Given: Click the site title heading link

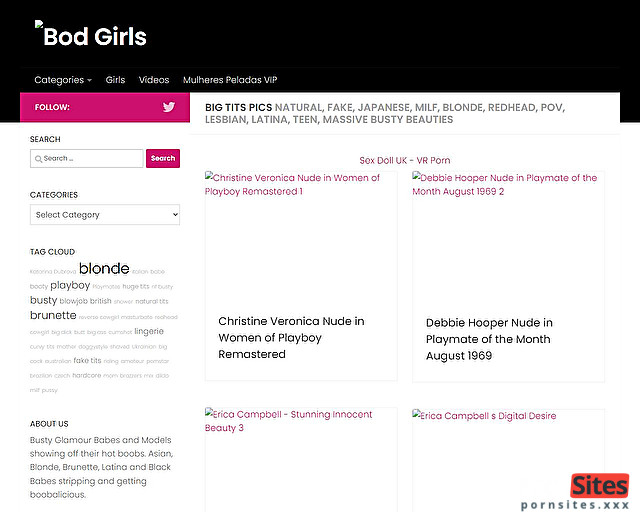Looking at the screenshot, I should click(95, 36).
